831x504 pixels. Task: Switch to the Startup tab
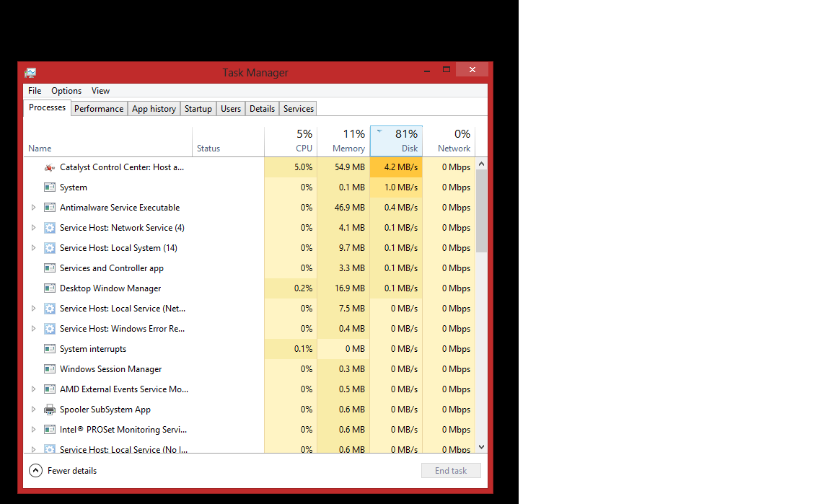(198, 109)
